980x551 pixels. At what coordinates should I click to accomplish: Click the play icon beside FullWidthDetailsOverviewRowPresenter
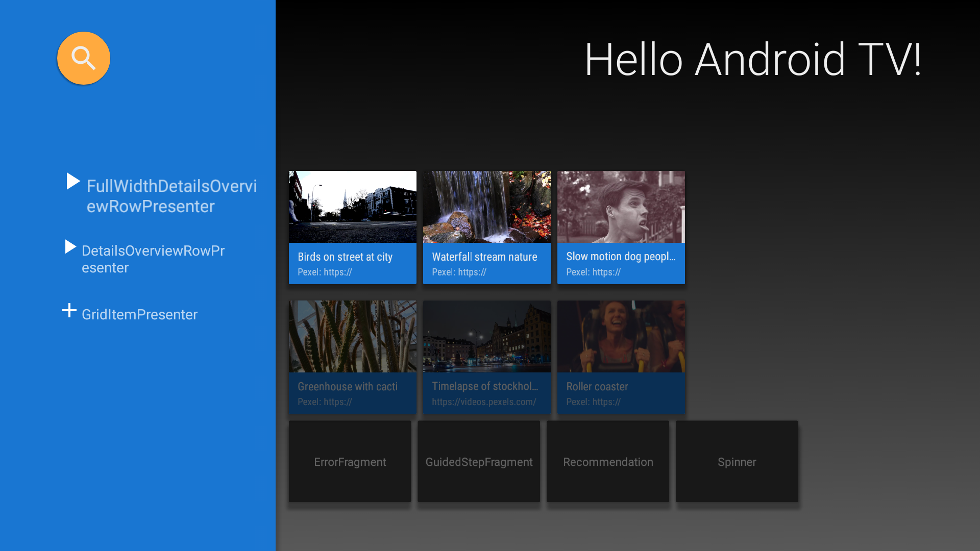click(72, 182)
